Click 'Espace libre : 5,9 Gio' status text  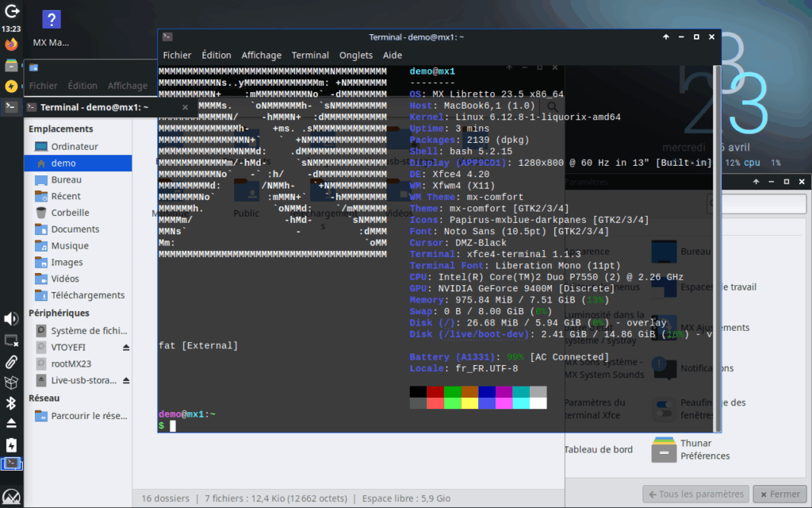pos(406,498)
